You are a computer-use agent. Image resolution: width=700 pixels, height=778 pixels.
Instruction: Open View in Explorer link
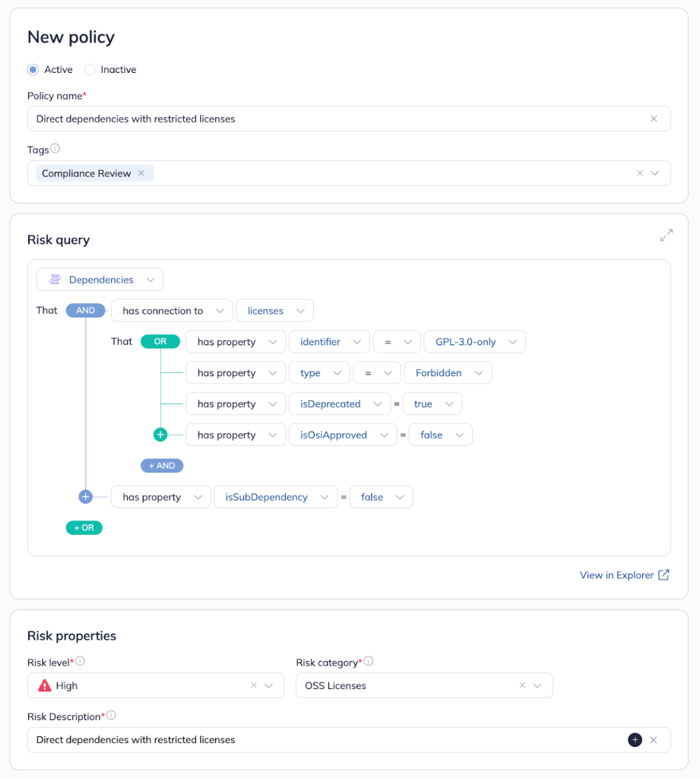(x=624, y=575)
